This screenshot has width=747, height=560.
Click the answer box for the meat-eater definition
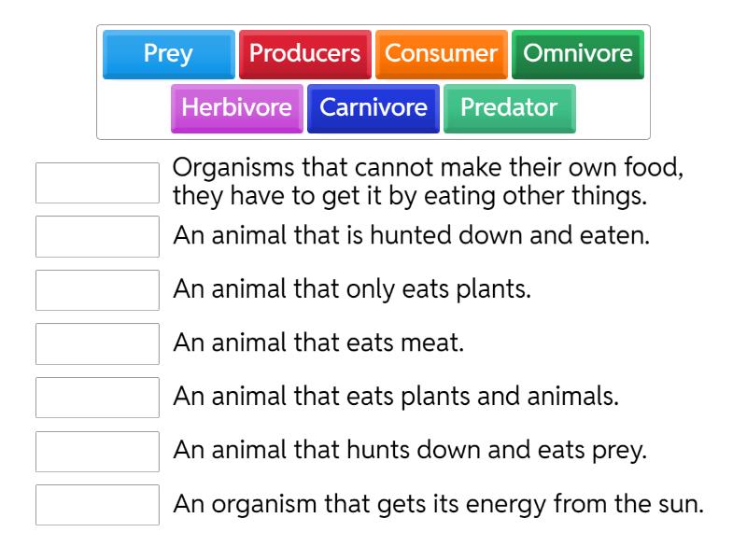point(98,344)
